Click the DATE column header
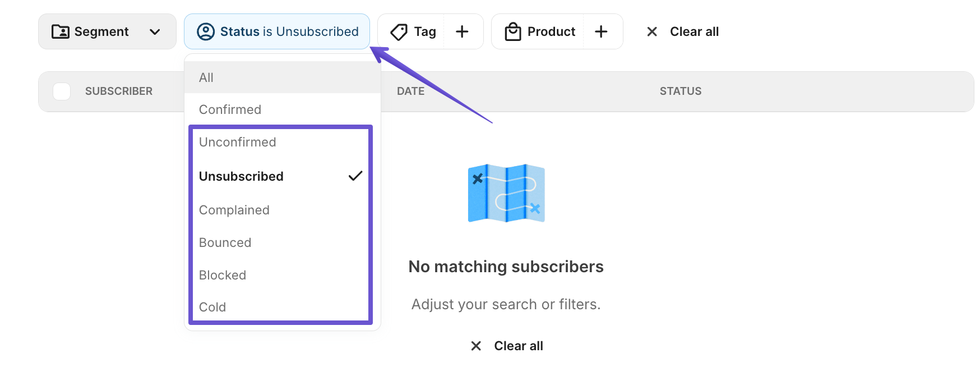Image resolution: width=980 pixels, height=385 pixels. (x=410, y=91)
